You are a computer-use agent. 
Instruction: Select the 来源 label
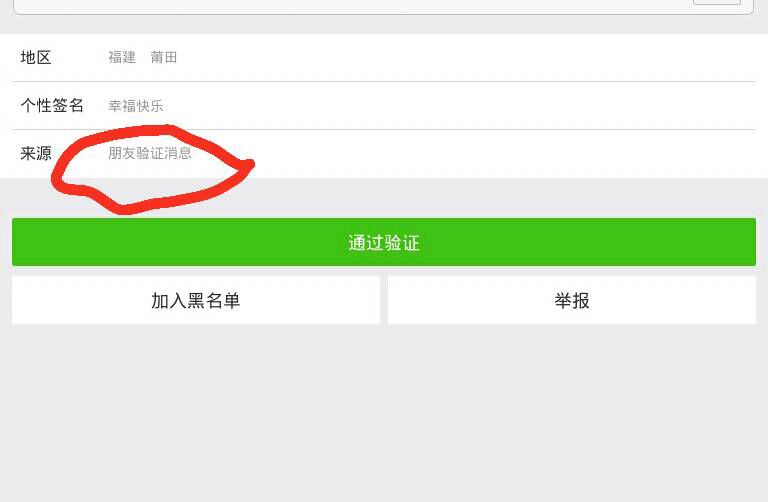[36, 153]
